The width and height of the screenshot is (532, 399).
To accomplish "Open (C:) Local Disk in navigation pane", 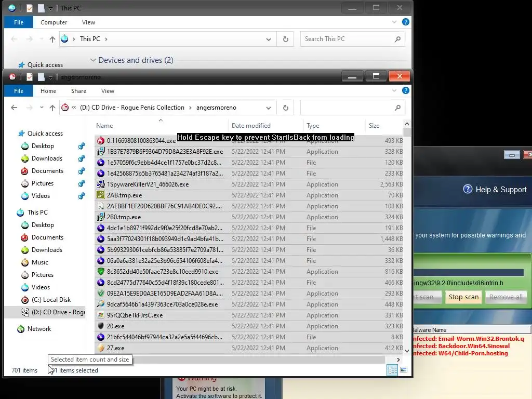I will (51, 300).
